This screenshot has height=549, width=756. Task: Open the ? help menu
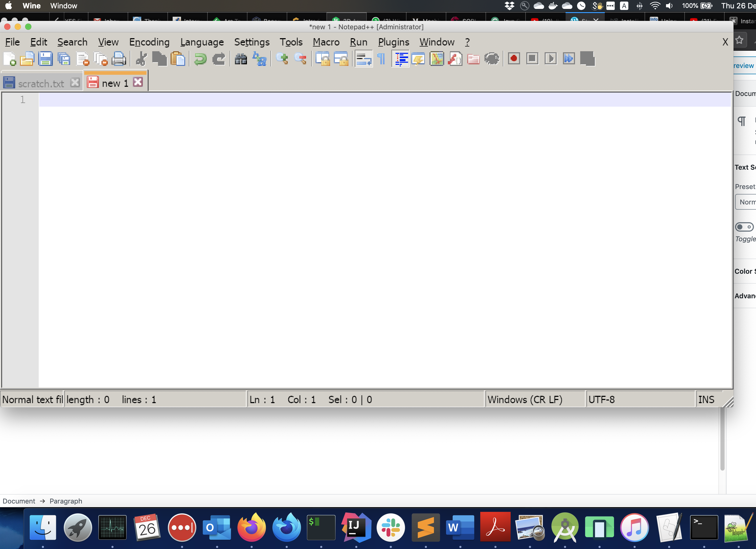(467, 42)
